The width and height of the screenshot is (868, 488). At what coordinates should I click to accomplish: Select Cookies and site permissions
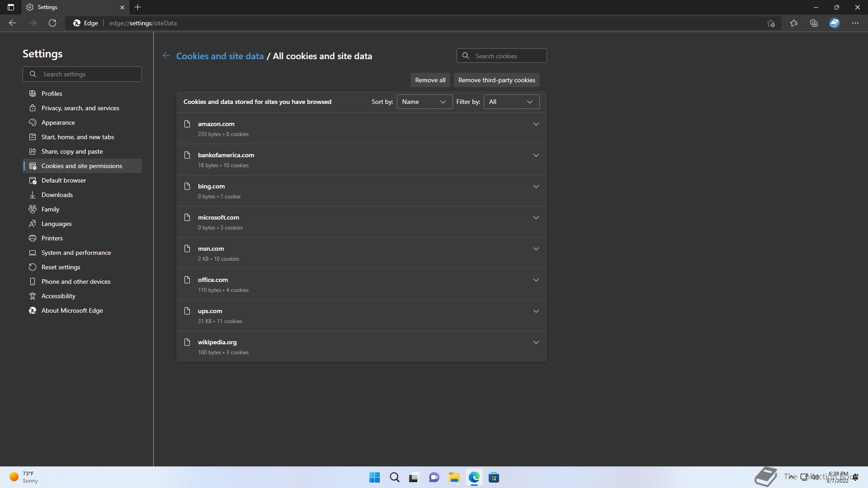[x=82, y=166]
